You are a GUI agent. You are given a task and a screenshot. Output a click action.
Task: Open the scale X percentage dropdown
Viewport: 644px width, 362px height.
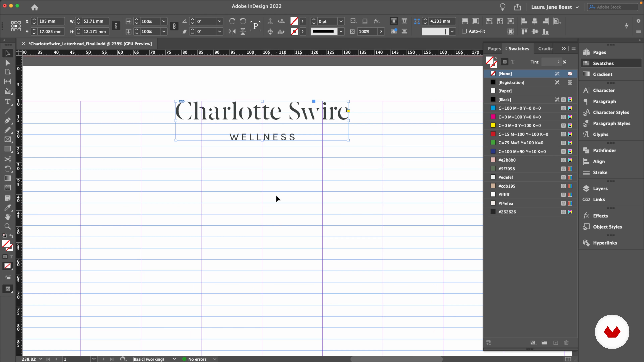[x=164, y=21]
